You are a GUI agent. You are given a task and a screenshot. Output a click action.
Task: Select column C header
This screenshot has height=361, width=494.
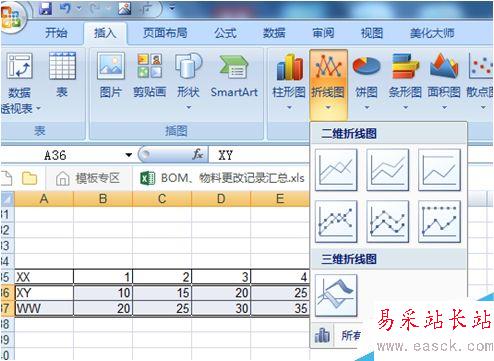coord(162,199)
